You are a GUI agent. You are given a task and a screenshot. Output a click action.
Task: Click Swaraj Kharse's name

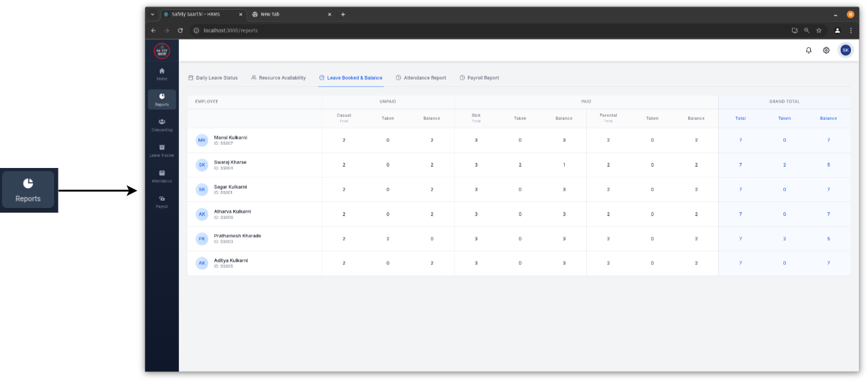pos(230,163)
